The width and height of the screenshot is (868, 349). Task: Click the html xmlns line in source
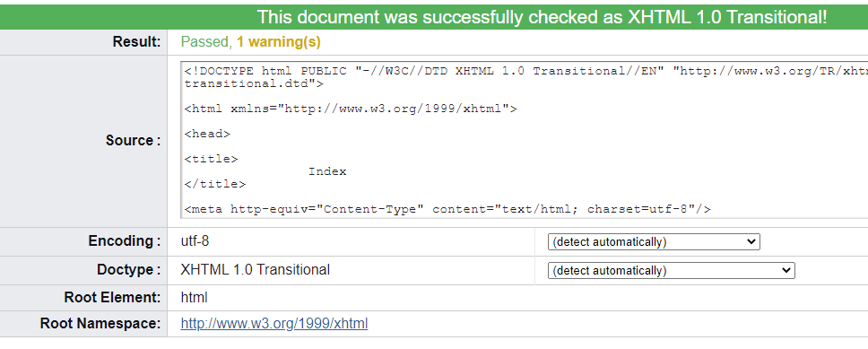351,109
